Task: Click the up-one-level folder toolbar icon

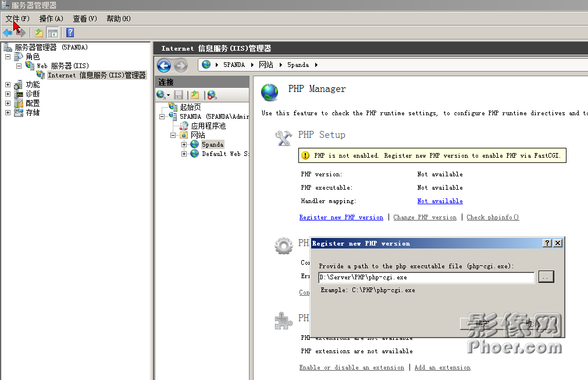Action: 39,33
